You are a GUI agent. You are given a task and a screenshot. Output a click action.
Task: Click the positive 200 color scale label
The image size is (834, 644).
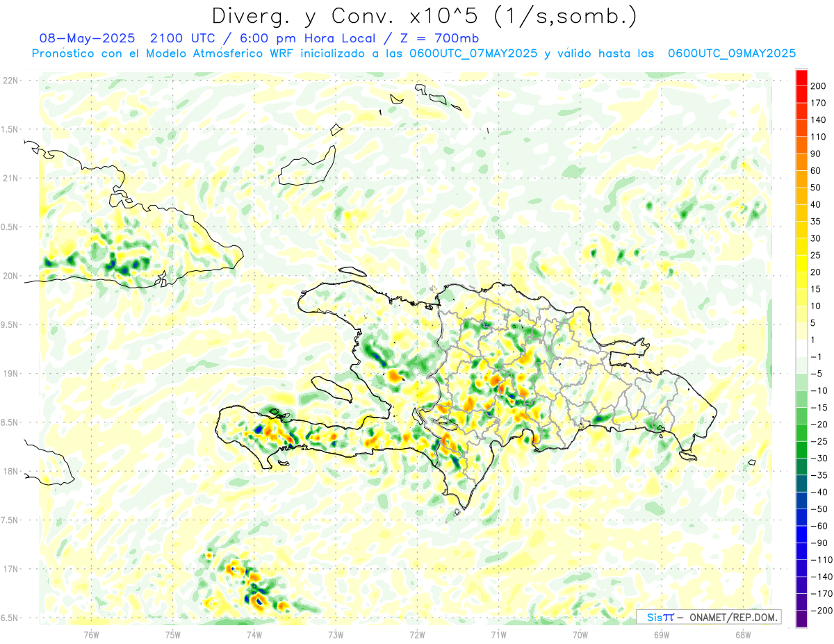818,86
